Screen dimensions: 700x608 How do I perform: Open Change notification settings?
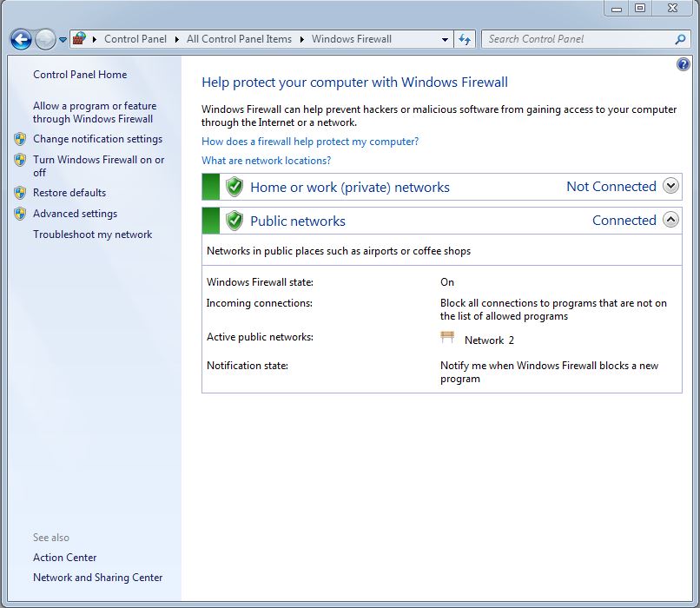(x=98, y=139)
